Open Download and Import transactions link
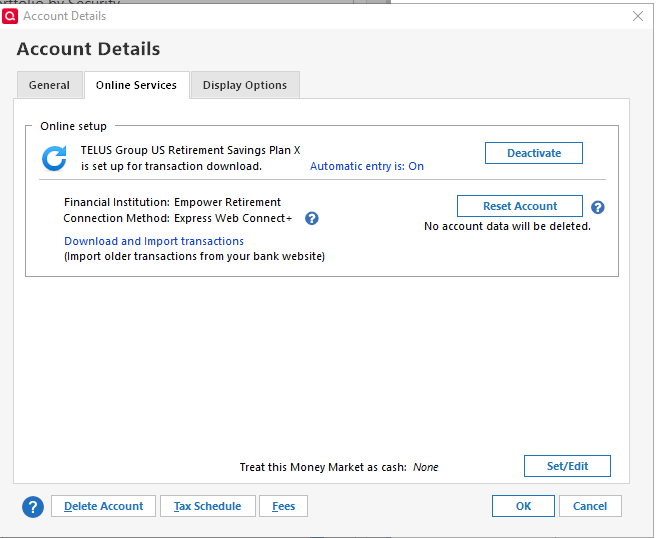The width and height of the screenshot is (656, 538). (x=154, y=241)
